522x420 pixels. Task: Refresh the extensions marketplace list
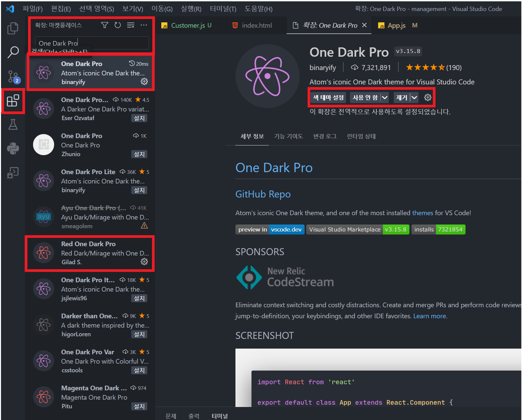(x=118, y=25)
